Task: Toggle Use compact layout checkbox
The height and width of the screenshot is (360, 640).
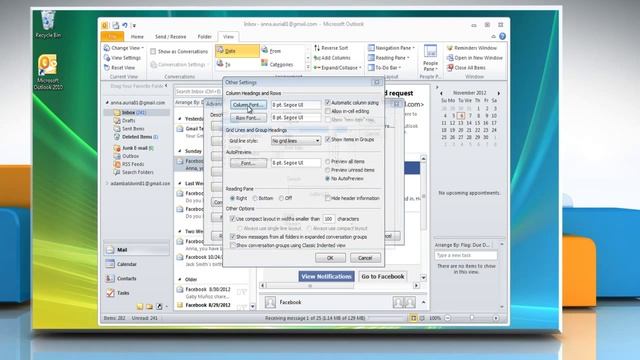Action: (233, 219)
